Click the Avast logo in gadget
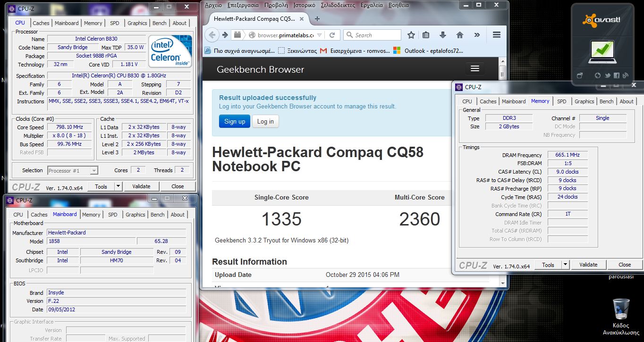Screen dimensions: 644x342 [602, 20]
